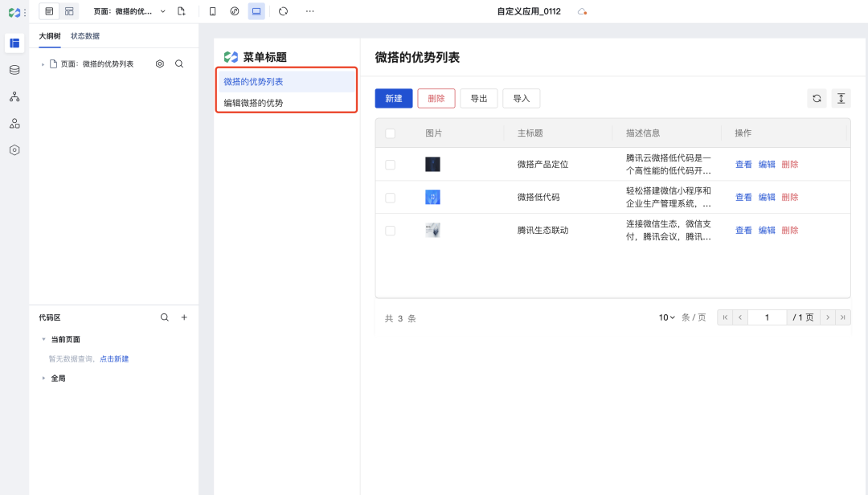Go to last page in pagination
The height and width of the screenshot is (495, 868).
[843, 317]
